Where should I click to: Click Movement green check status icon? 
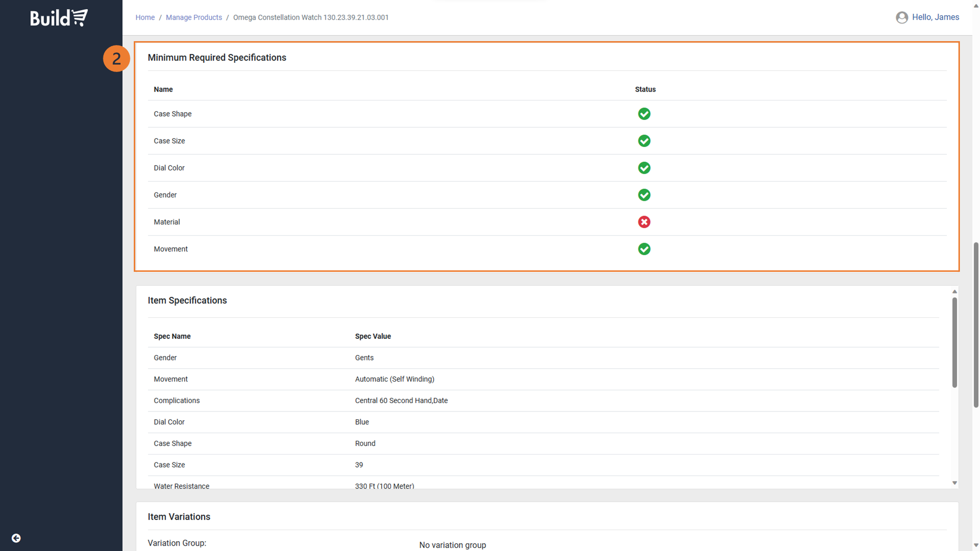644,249
